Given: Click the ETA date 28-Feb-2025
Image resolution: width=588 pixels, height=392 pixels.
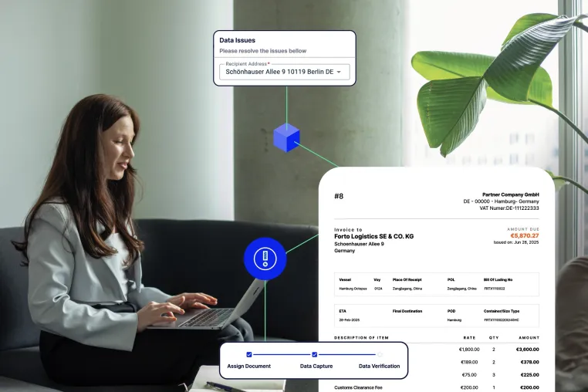Looking at the screenshot, I should [x=349, y=320].
